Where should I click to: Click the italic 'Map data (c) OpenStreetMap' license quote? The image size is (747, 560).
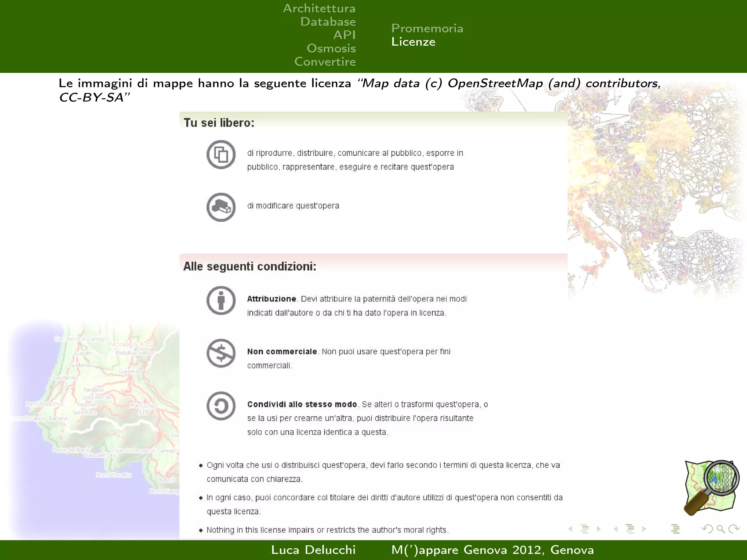coord(360,90)
